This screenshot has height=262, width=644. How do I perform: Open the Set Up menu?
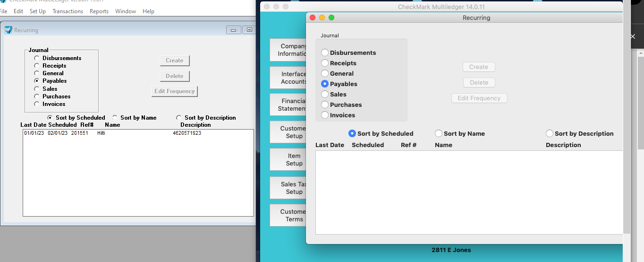pyautogui.click(x=38, y=11)
